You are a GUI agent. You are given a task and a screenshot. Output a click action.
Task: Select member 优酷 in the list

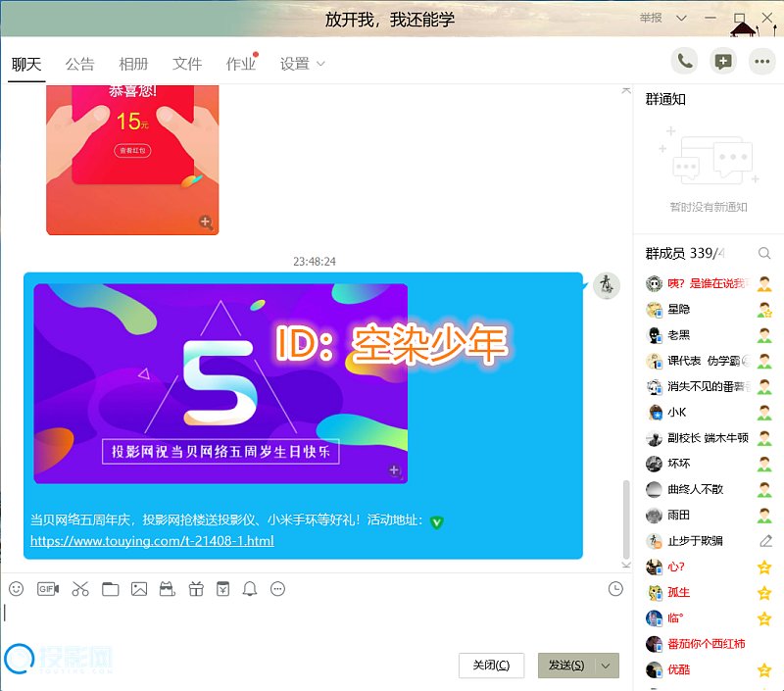click(x=709, y=669)
